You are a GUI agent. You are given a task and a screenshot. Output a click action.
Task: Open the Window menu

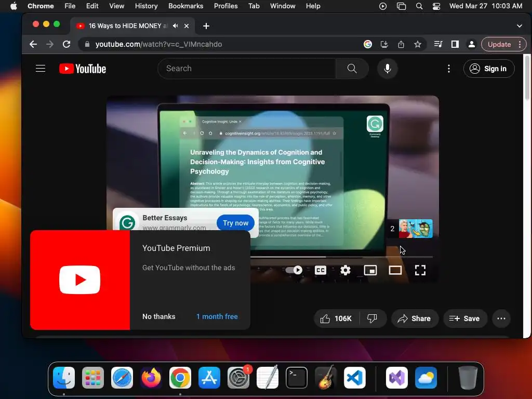(283, 6)
